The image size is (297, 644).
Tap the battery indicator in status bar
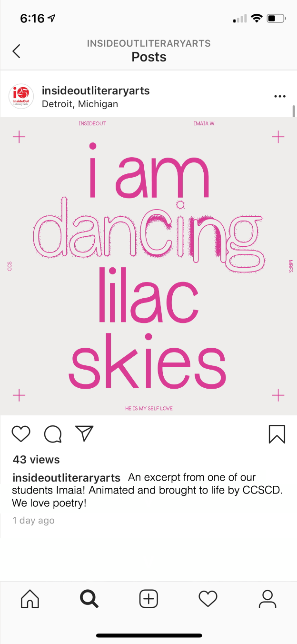coord(276,19)
